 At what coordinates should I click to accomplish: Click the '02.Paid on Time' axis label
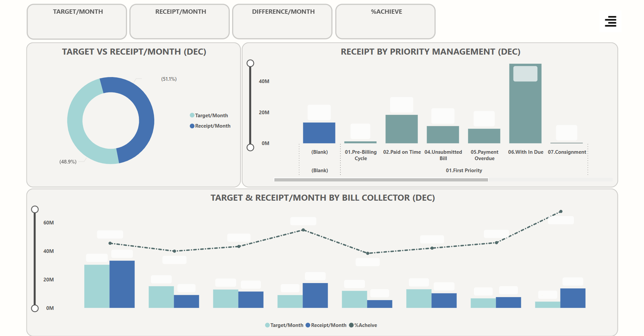[402, 152]
